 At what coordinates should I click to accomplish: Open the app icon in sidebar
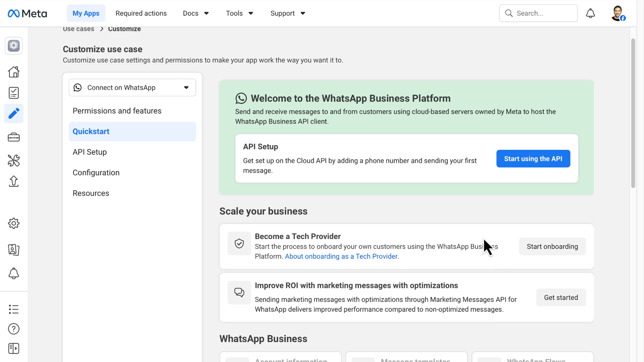(x=14, y=46)
